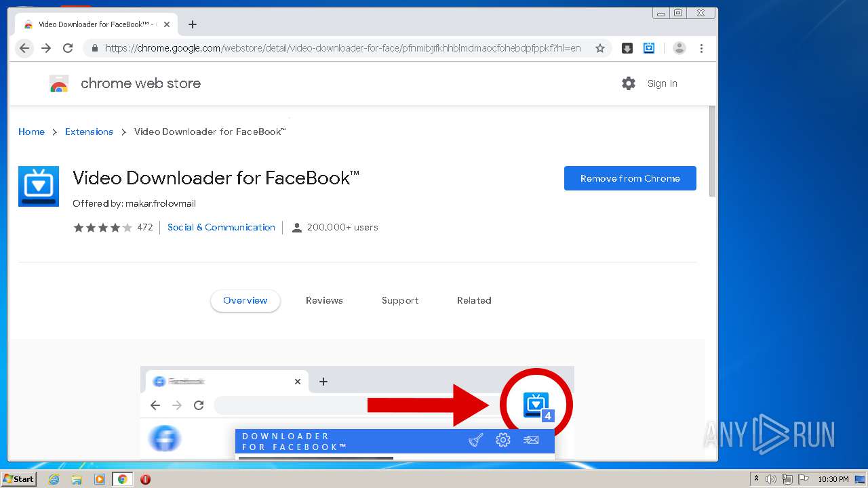
Task: Show hidden tray icons arrow
Action: pyautogui.click(x=756, y=479)
